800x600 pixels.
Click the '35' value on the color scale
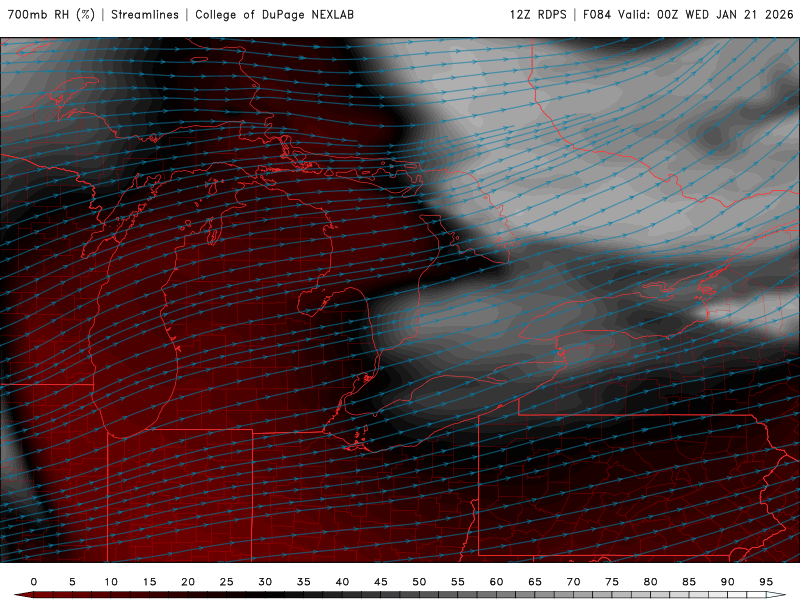(304, 582)
